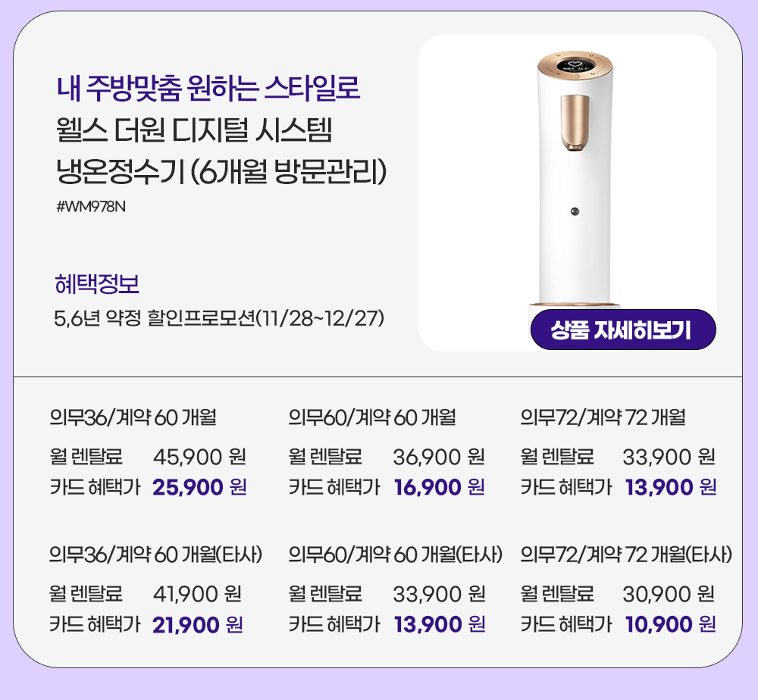
Task: Click the 21,900 원 card benefit price
Action: (x=197, y=624)
